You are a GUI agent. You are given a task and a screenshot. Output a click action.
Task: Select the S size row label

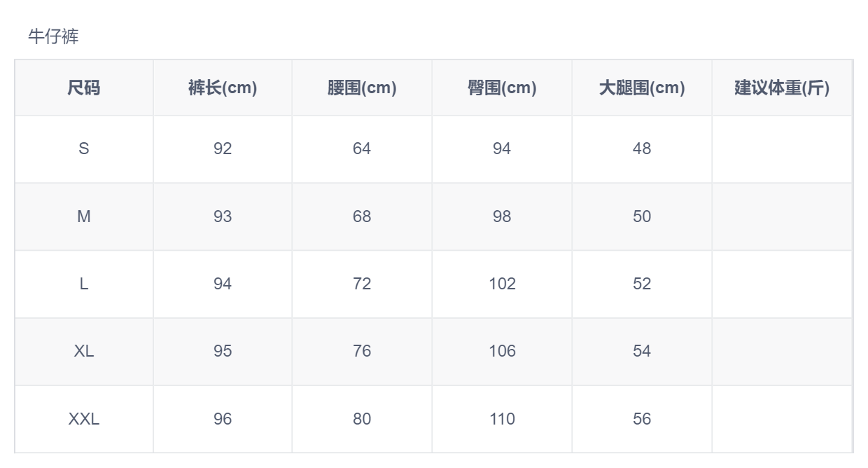point(84,149)
